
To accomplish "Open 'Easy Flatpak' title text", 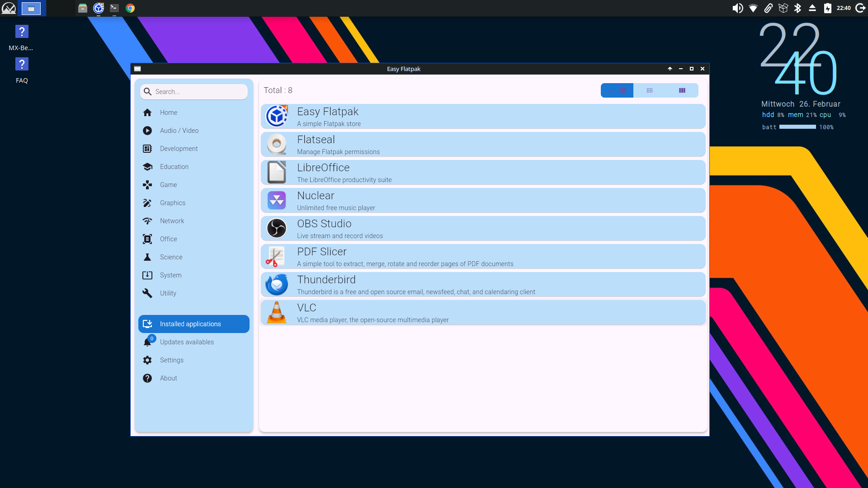I will tap(328, 112).
